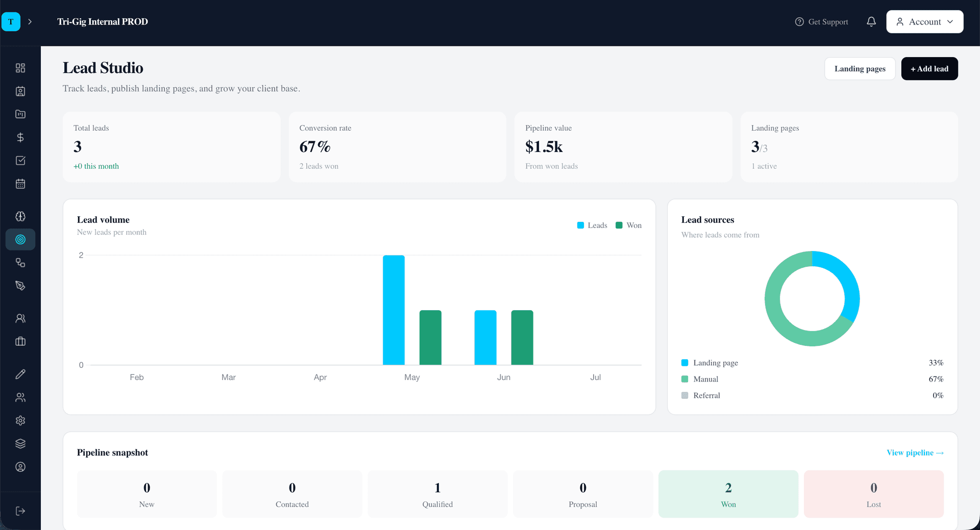Open the Contacted pipeline stage card

point(292,494)
